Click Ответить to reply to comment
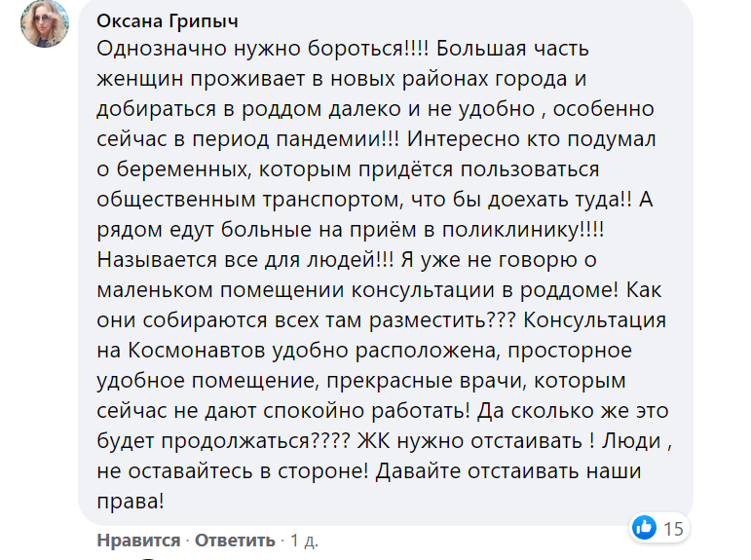This screenshot has width=751, height=560. pyautogui.click(x=235, y=540)
